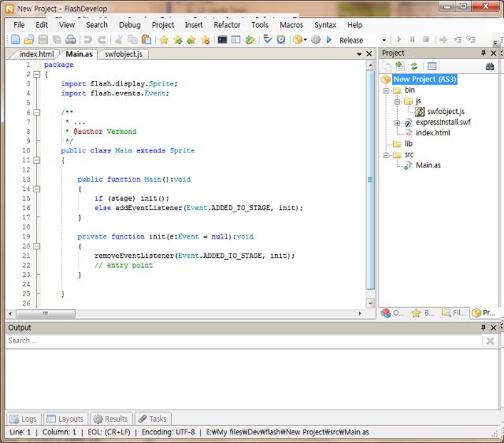Select New Project (AS3) root node
Screen dimensions: 504x443
pos(424,79)
